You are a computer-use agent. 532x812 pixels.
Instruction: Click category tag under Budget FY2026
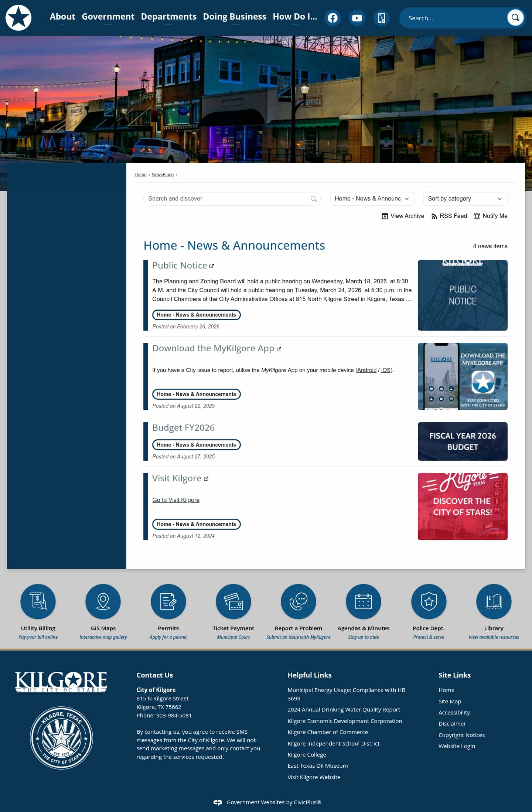pos(197,445)
